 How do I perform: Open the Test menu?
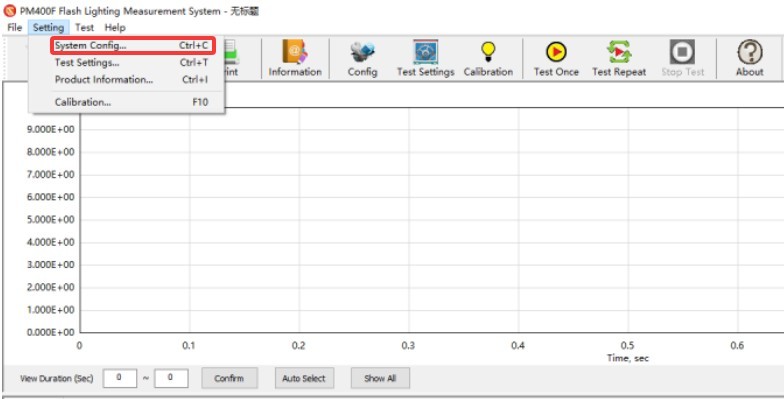84,28
